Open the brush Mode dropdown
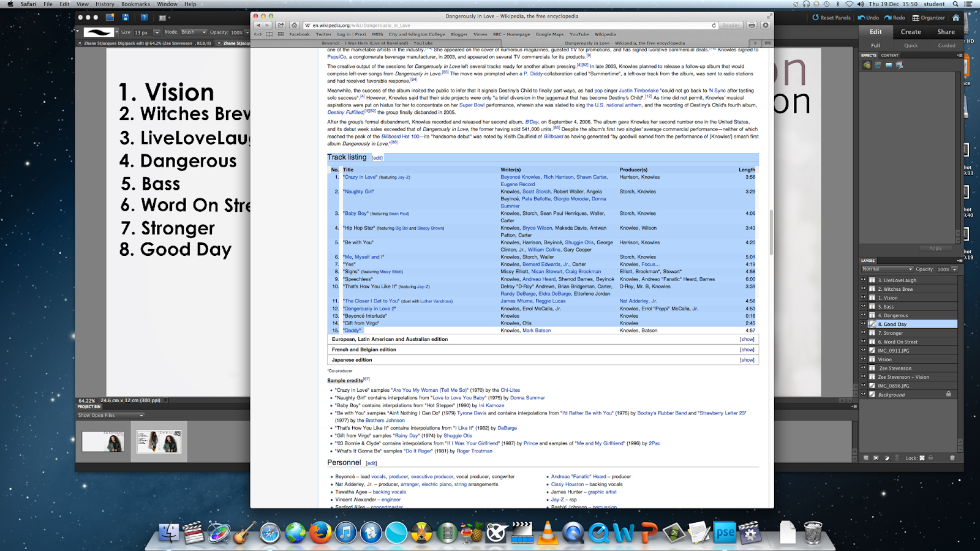 click(x=193, y=32)
